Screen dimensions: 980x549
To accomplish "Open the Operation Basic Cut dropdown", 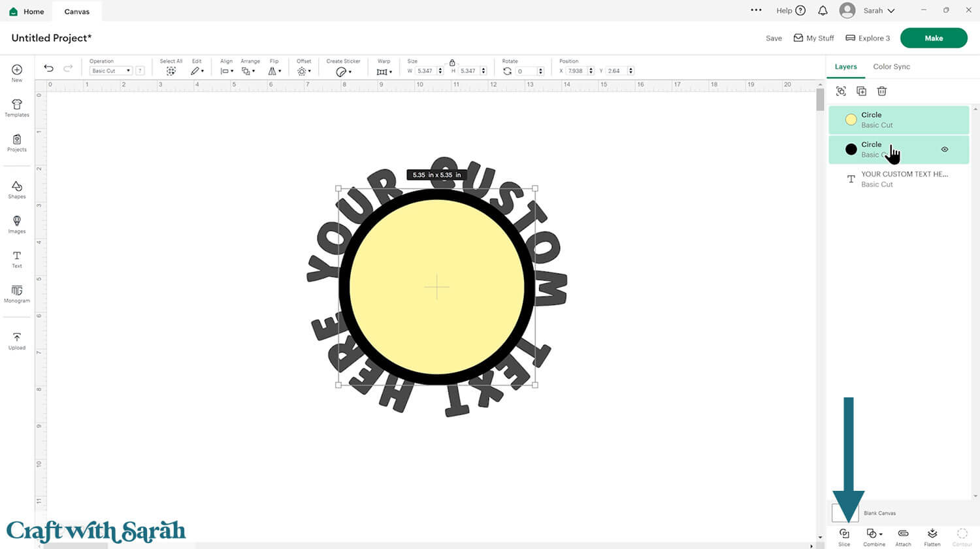I will coord(111,71).
